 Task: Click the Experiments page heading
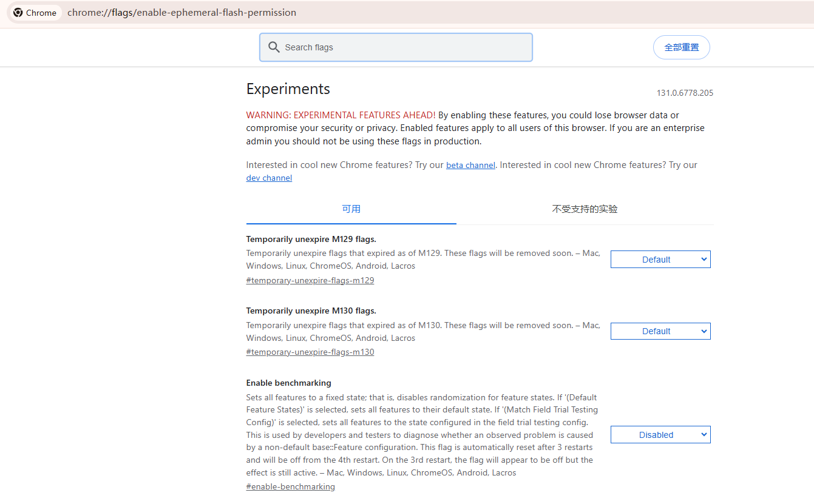pos(288,89)
